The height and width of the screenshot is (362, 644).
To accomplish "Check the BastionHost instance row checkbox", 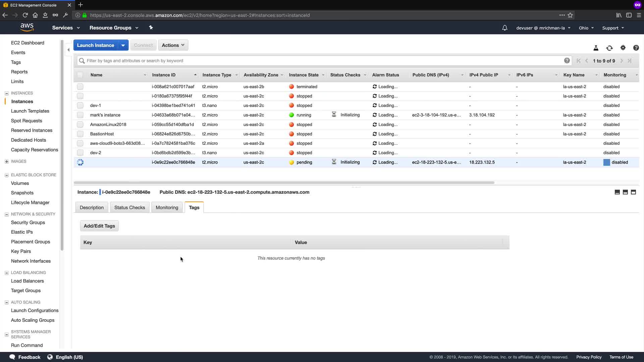I will click(80, 134).
